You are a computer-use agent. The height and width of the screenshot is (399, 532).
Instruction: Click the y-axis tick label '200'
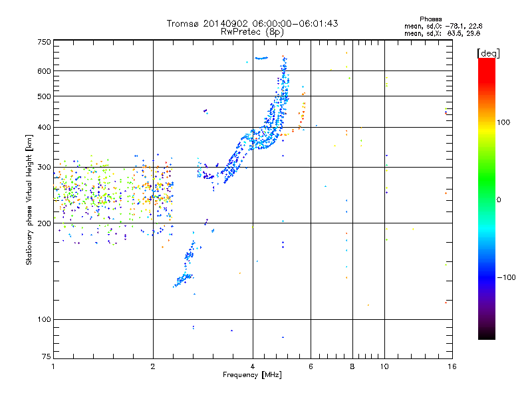point(45,223)
